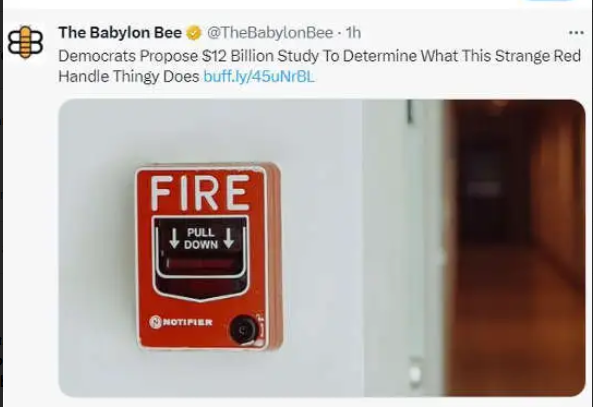Click the lower door hinge in the photo
Screen dimensions: 593x407
(415, 371)
